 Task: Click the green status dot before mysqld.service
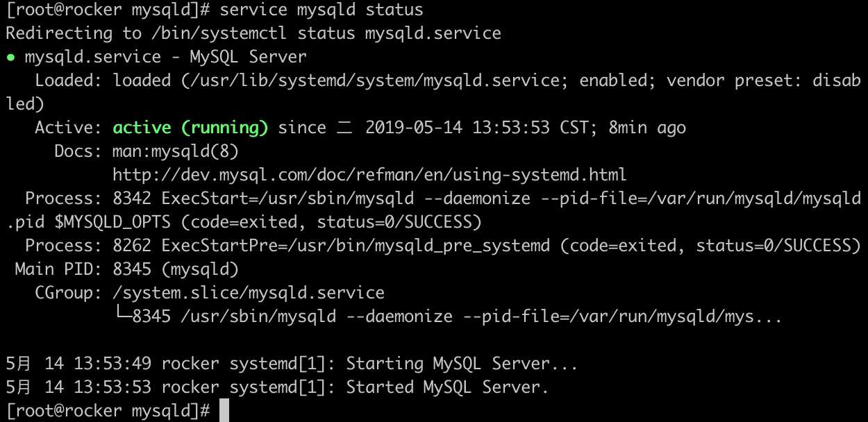10,58
